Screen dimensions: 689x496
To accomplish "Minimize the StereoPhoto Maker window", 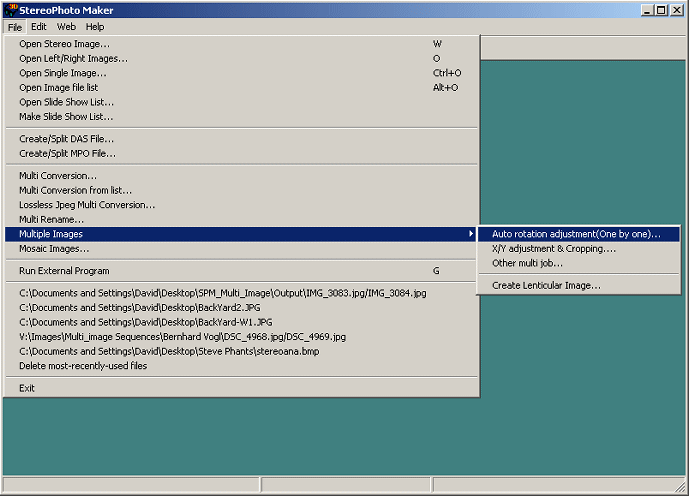I will (x=646, y=10).
